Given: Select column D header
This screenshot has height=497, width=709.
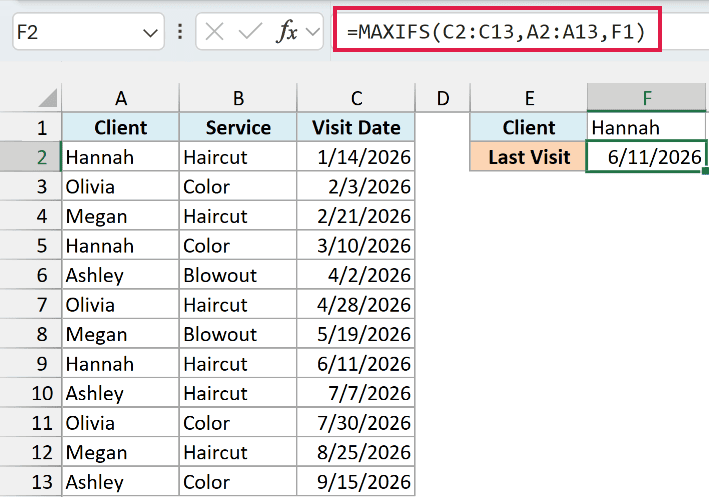Looking at the screenshot, I should [x=443, y=98].
